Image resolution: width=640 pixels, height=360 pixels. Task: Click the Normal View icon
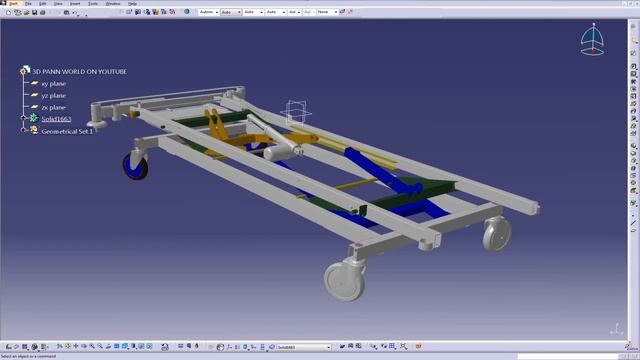[109, 346]
